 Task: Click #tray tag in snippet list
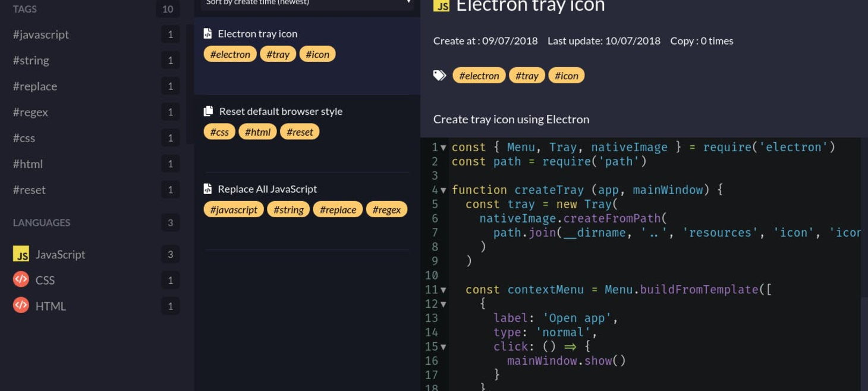[x=278, y=54]
